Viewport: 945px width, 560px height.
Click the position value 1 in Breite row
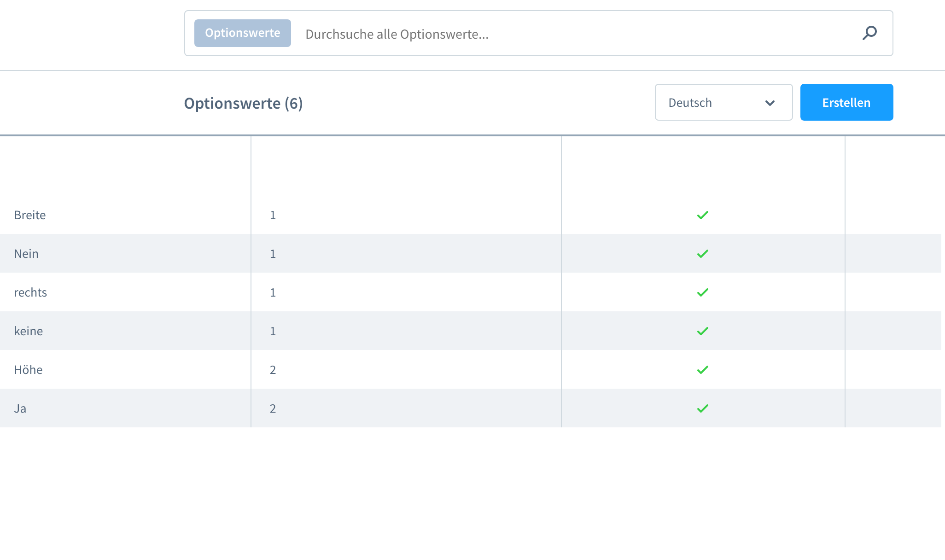(x=273, y=215)
